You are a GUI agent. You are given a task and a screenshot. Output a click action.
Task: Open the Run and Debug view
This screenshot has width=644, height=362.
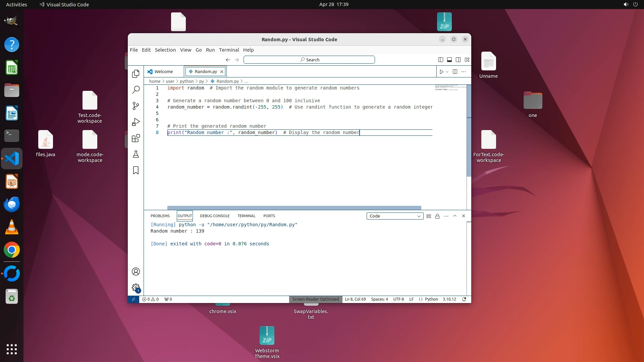(x=136, y=122)
